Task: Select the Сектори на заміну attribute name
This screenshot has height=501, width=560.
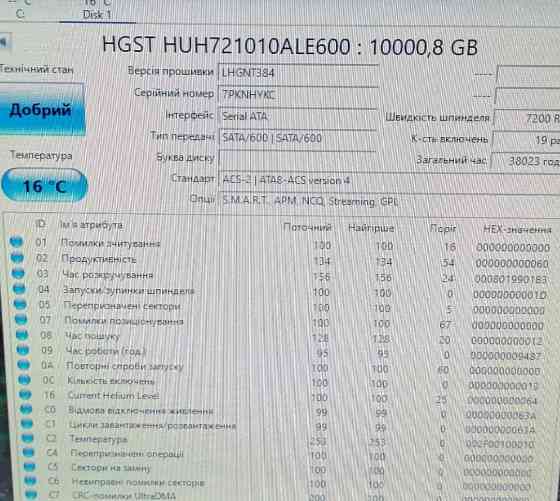Action: [x=111, y=467]
